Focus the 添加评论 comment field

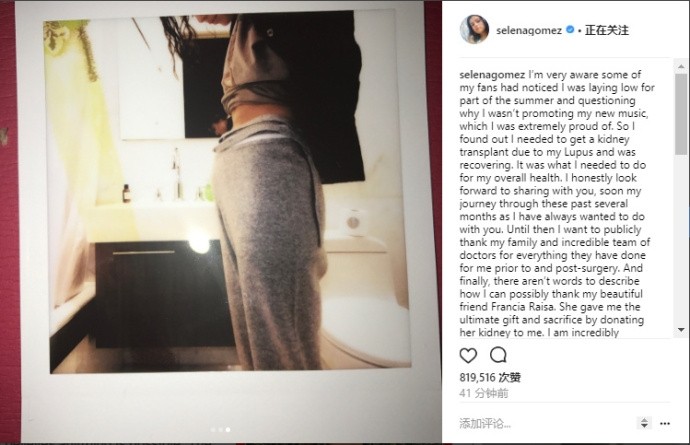(x=546, y=423)
